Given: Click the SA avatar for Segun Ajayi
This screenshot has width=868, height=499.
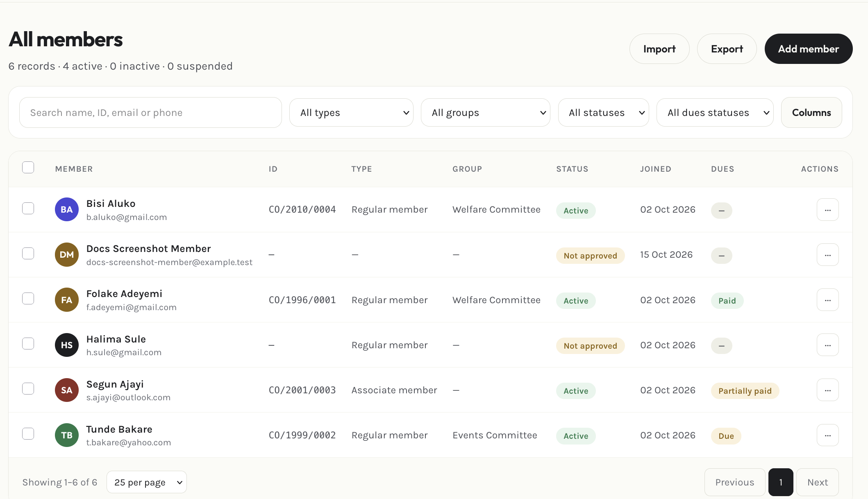Looking at the screenshot, I should pyautogui.click(x=67, y=390).
